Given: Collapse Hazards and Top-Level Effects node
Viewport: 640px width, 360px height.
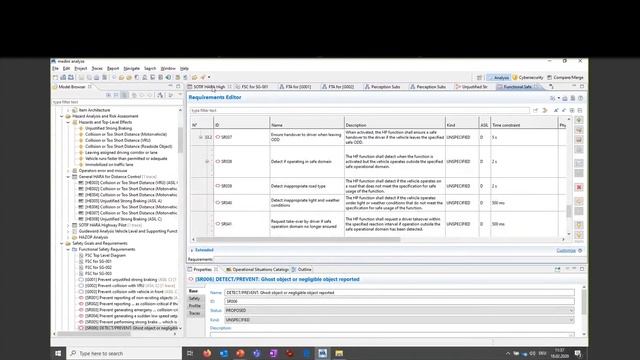Looking at the screenshot, I should pos(68,122).
